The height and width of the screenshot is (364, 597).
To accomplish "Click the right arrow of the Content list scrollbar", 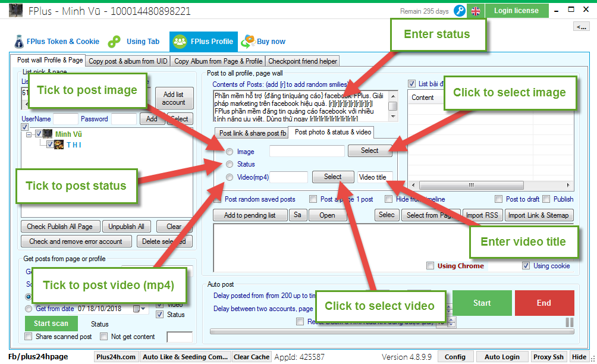I will pos(568,185).
